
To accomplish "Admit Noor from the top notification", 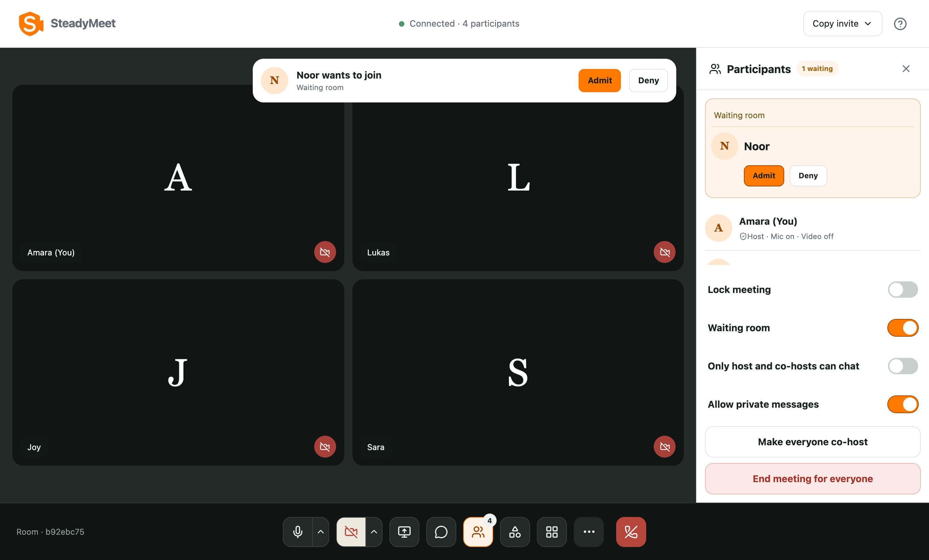I will (599, 80).
